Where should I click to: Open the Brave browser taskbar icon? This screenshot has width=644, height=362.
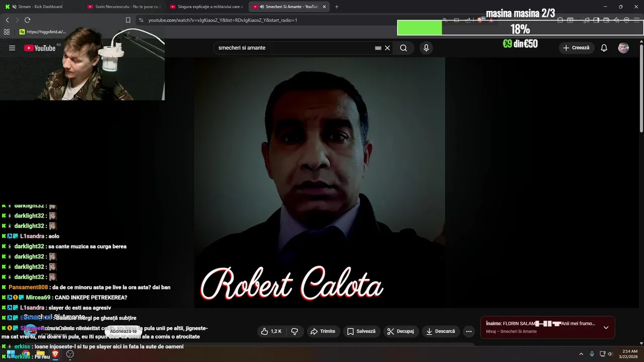coord(55,354)
